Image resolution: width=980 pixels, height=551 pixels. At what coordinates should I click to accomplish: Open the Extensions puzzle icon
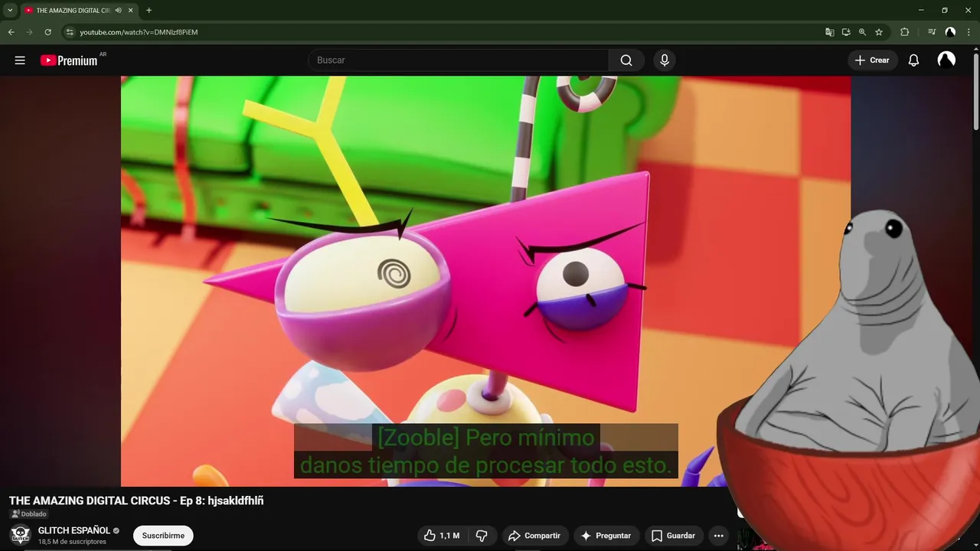pyautogui.click(x=905, y=32)
